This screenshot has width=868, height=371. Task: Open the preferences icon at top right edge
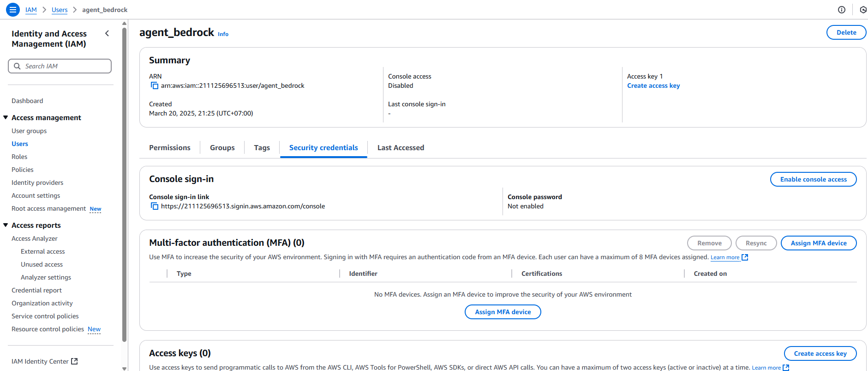[863, 10]
